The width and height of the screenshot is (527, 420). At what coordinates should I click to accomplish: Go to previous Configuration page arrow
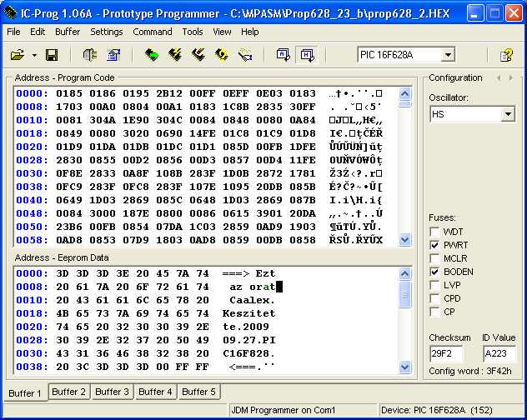[499, 78]
